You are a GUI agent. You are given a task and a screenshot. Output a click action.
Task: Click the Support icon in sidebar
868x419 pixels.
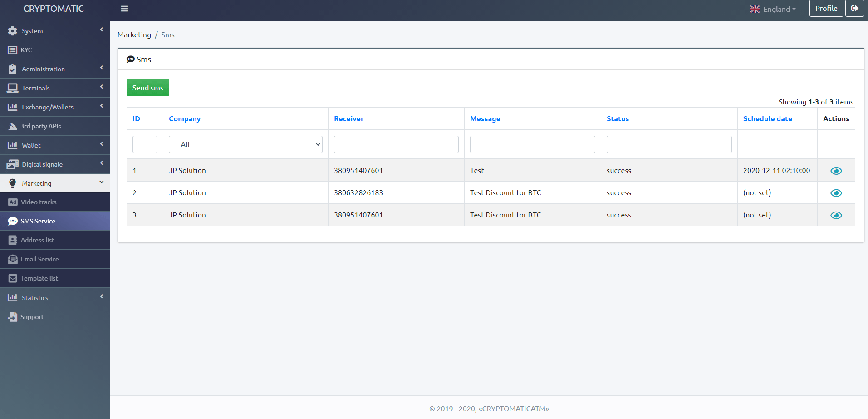(13, 317)
